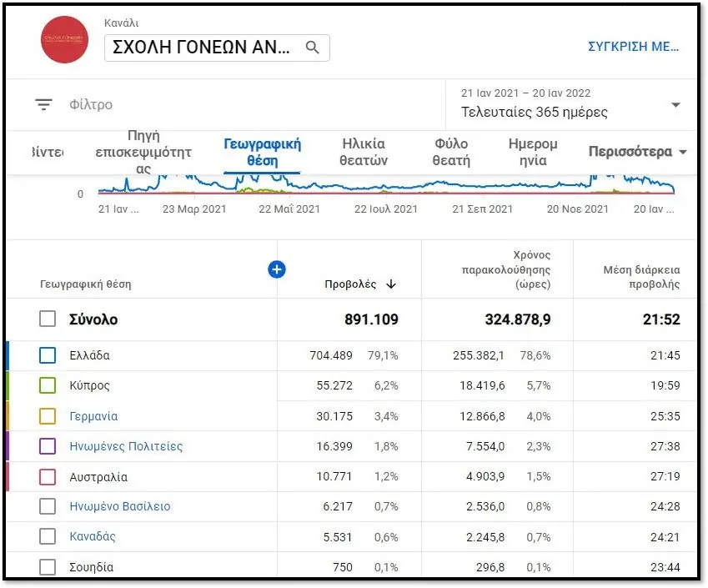The width and height of the screenshot is (708, 588).
Task: Check the Σουηδία checkbox
Action: pos(48,567)
